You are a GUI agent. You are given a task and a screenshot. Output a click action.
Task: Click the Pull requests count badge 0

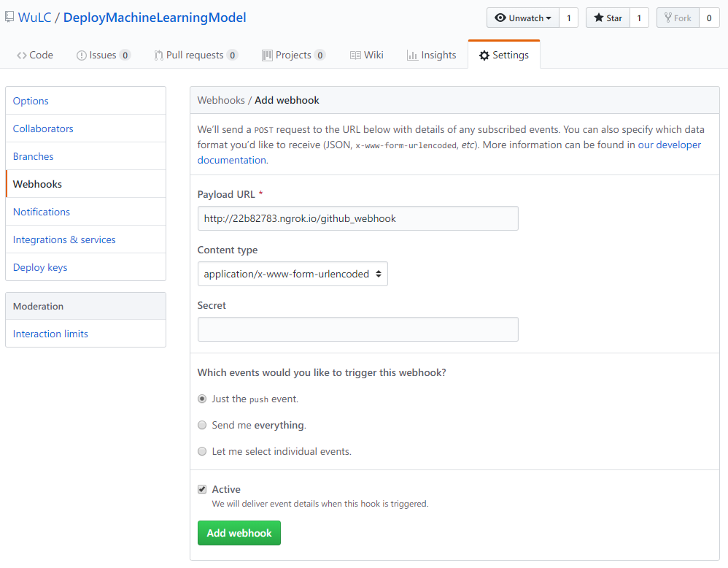[x=232, y=55]
